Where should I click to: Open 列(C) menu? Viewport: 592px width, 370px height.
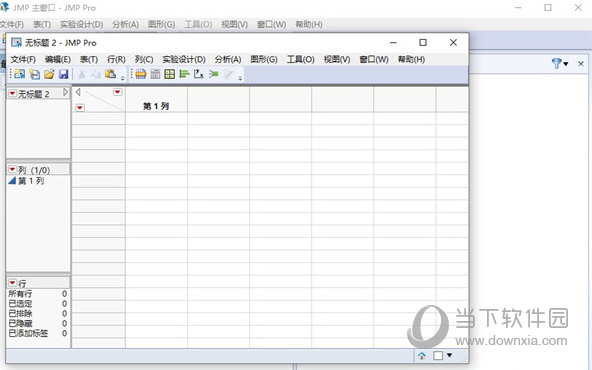[x=144, y=59]
